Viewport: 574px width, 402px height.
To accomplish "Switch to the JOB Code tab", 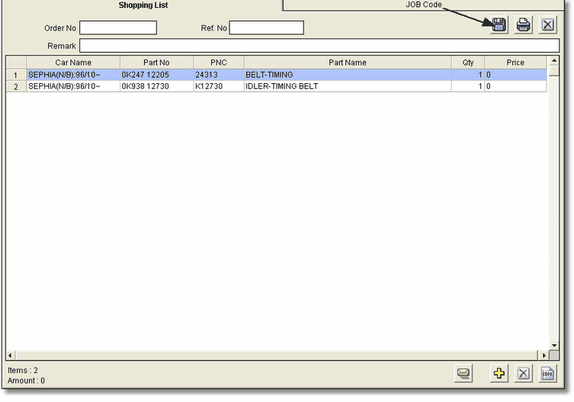I will tap(424, 5).
